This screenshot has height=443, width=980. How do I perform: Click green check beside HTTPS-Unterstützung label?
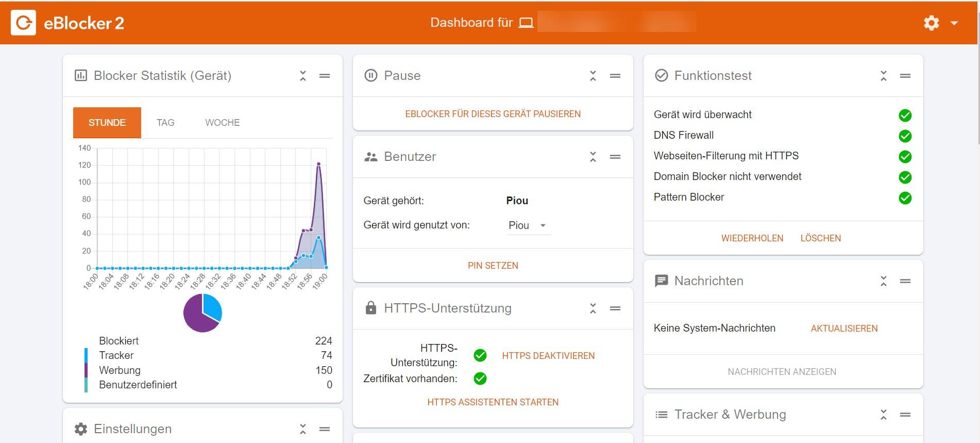click(480, 355)
